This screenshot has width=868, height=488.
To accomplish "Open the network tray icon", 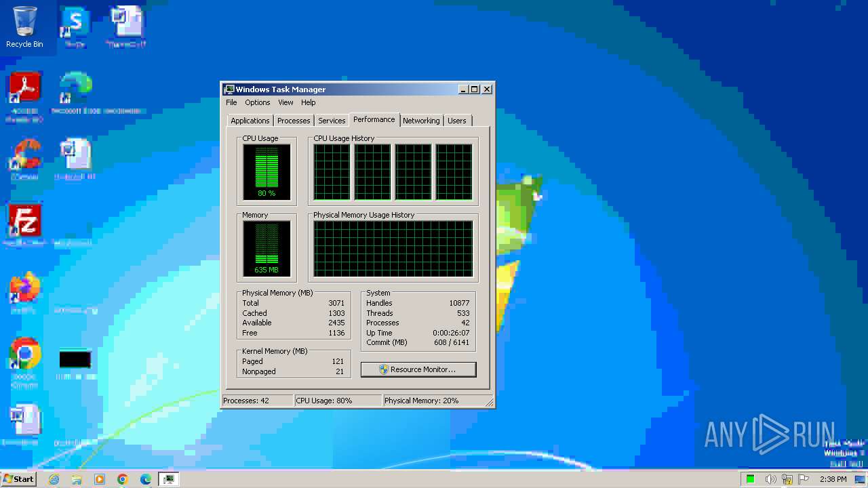I will (x=787, y=479).
